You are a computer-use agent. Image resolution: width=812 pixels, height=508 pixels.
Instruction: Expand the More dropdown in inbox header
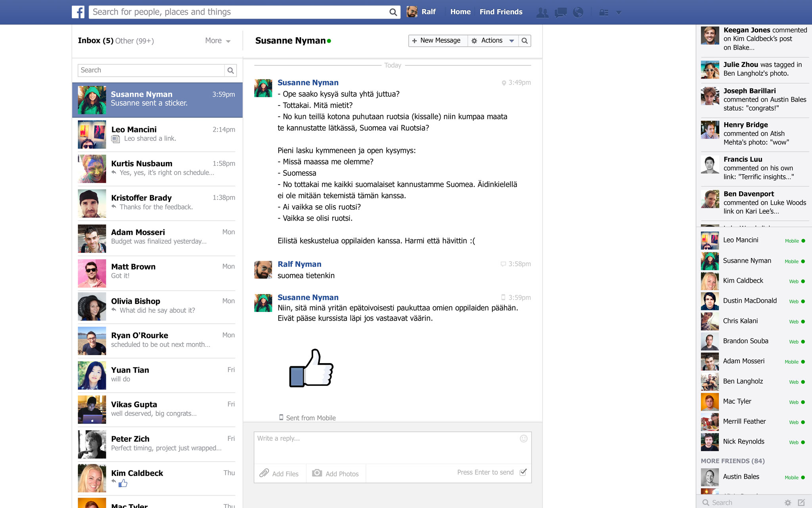tap(218, 41)
